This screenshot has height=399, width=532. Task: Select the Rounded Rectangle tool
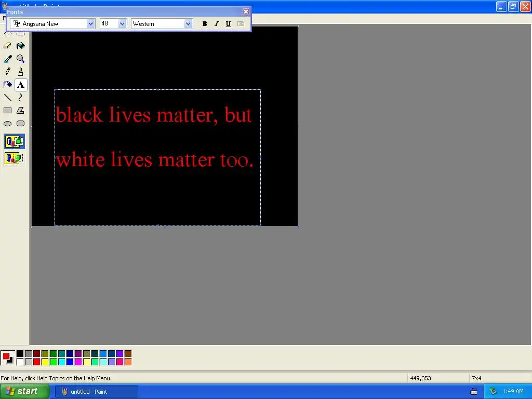[x=21, y=124]
